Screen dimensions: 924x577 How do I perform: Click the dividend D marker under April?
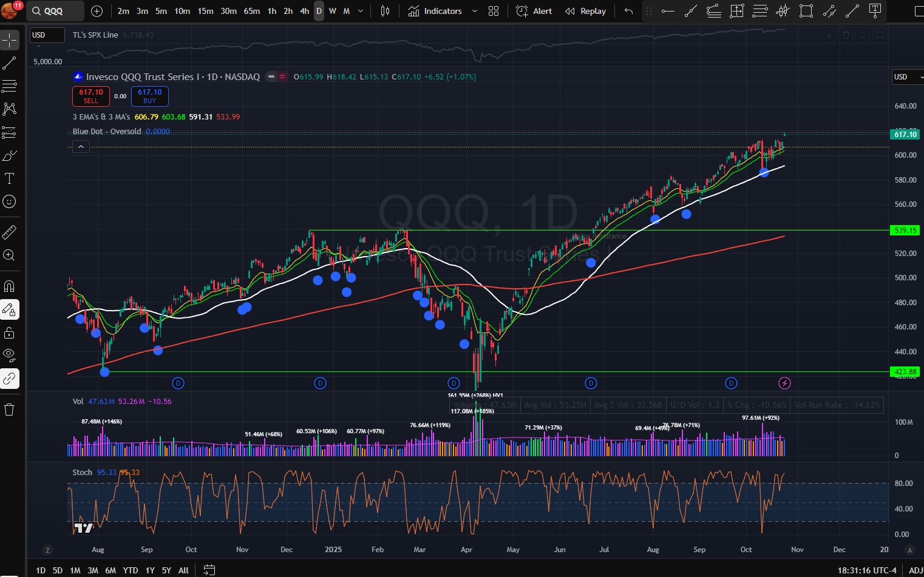tap(454, 383)
